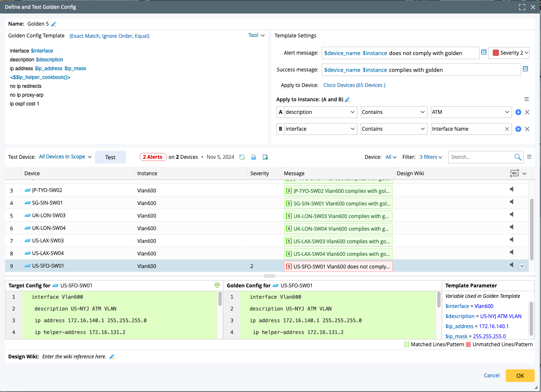
Task: Mute alert for JP-TYO-SW02
Action: coord(512,189)
